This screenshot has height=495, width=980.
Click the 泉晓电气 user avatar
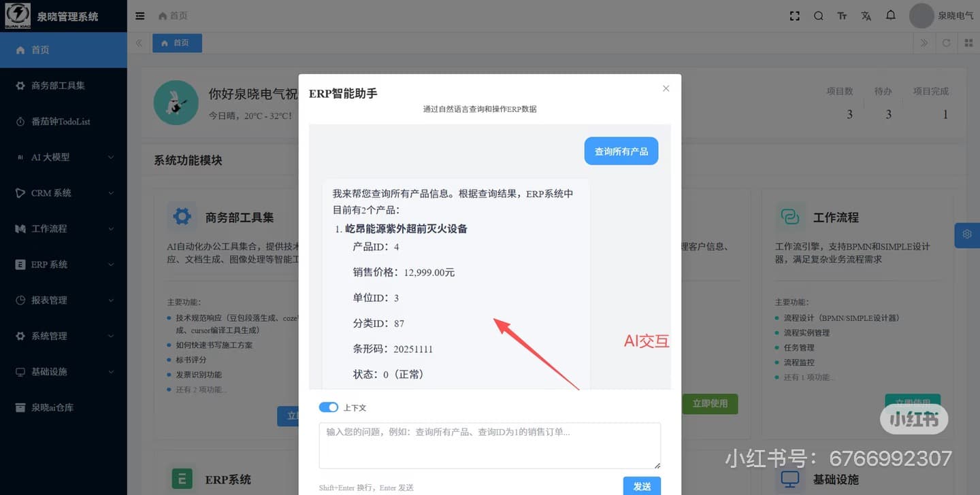point(921,16)
